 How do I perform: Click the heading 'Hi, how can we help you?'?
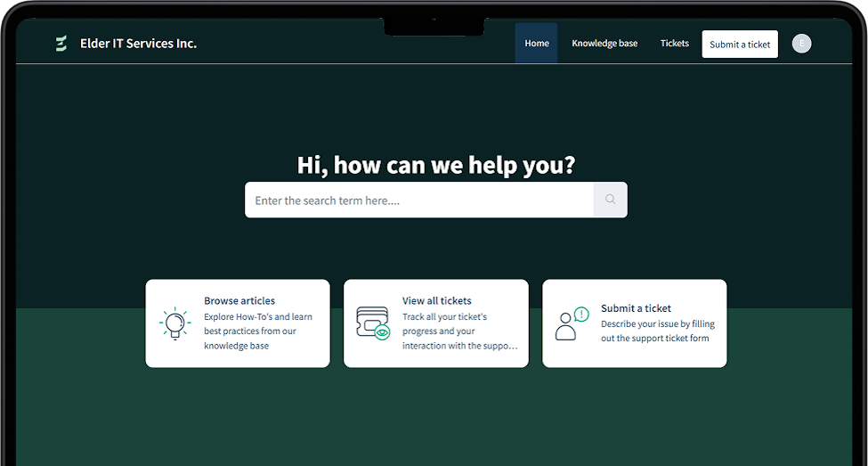coord(436,165)
